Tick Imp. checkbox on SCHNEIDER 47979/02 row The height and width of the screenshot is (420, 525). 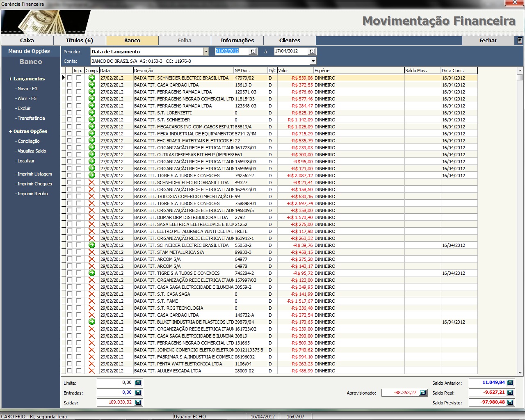pyautogui.click(x=78, y=78)
